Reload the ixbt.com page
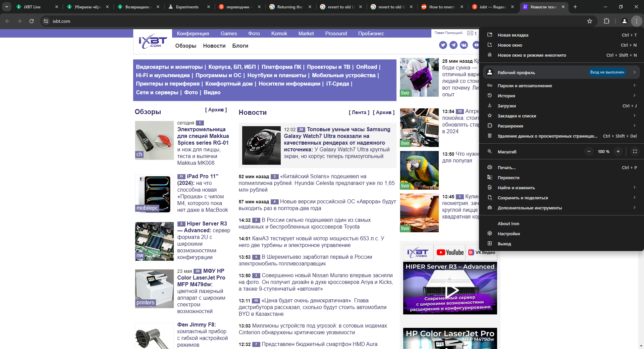 click(32, 21)
